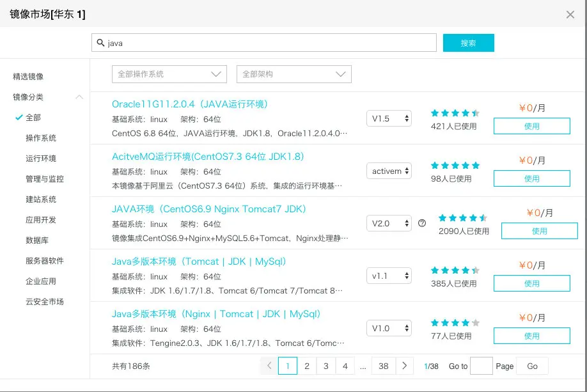587x392 pixels.
Task: Open Java多版本环境 (Tomcat | JDK | MySql) link
Action: (x=199, y=262)
